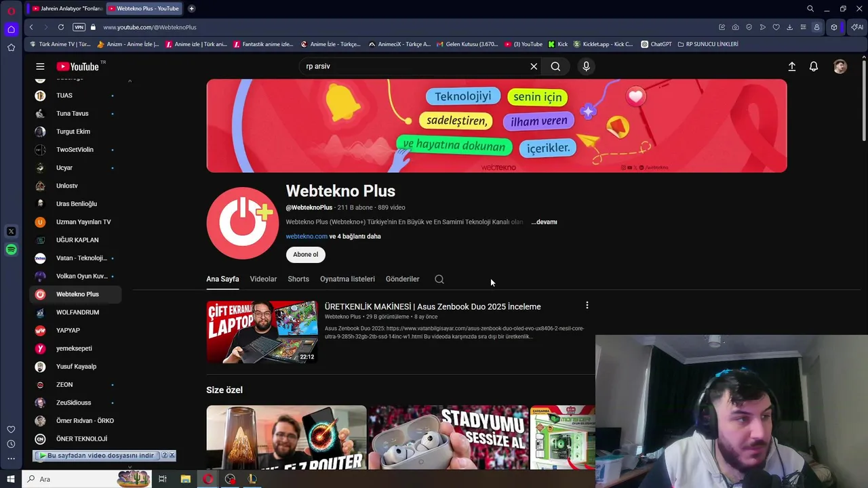Go back with the browser back arrow
868x488 pixels.
pos(31,27)
